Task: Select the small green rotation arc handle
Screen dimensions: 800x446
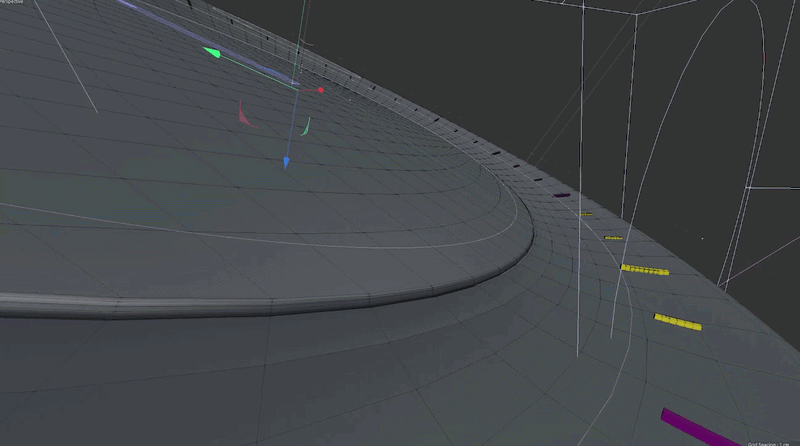Action: [307, 126]
